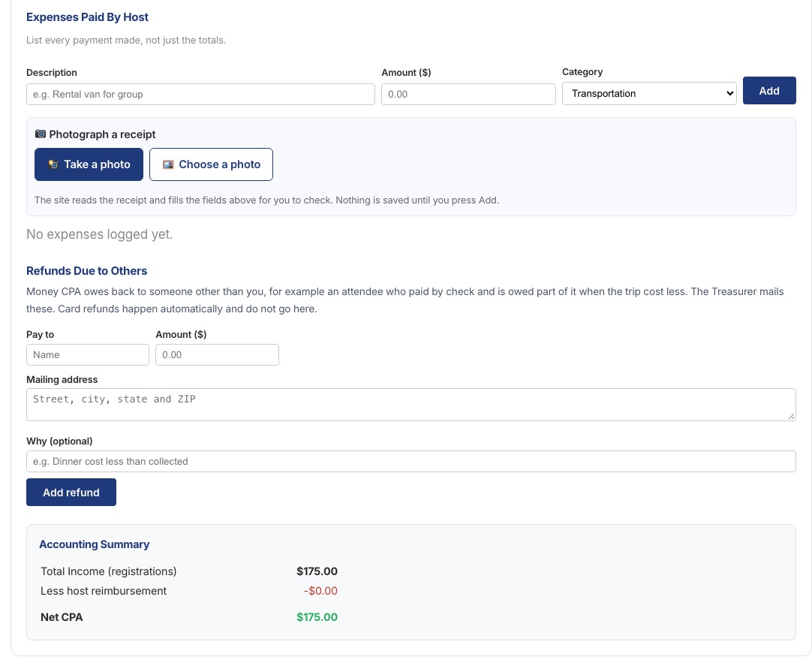Click the 'The site reads the receipt' note

pyautogui.click(x=266, y=200)
